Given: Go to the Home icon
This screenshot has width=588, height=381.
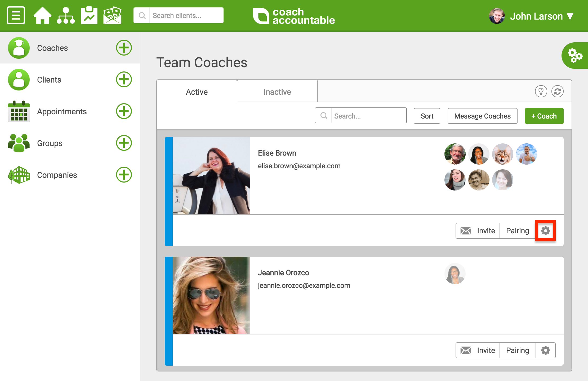Looking at the screenshot, I should point(42,16).
